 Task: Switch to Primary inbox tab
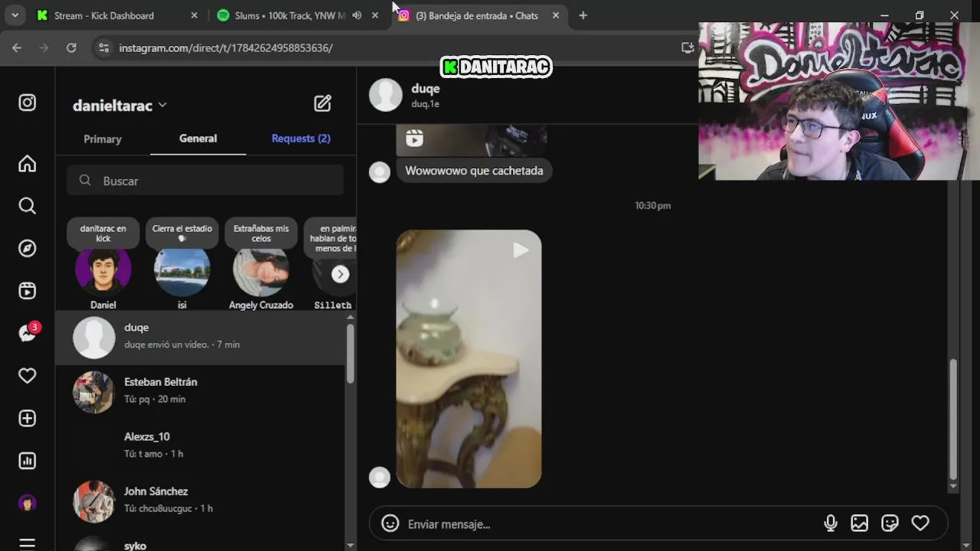(x=103, y=139)
